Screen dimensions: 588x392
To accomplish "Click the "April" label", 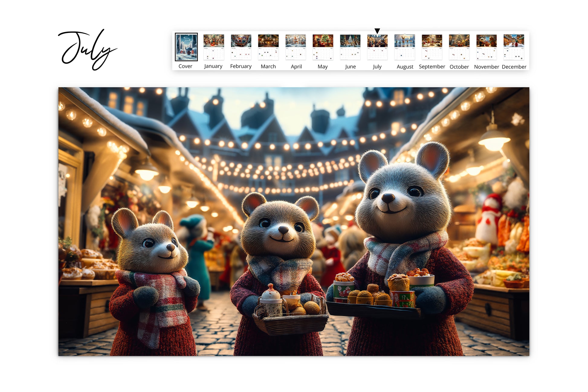I will (x=296, y=66).
